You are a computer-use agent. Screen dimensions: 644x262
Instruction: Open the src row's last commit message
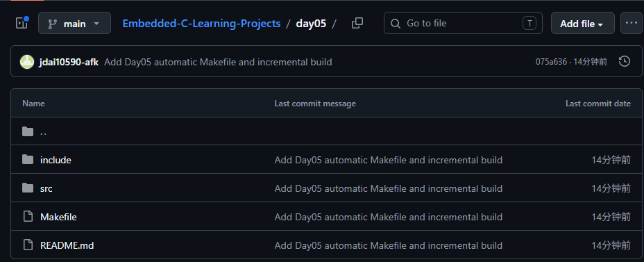point(388,188)
